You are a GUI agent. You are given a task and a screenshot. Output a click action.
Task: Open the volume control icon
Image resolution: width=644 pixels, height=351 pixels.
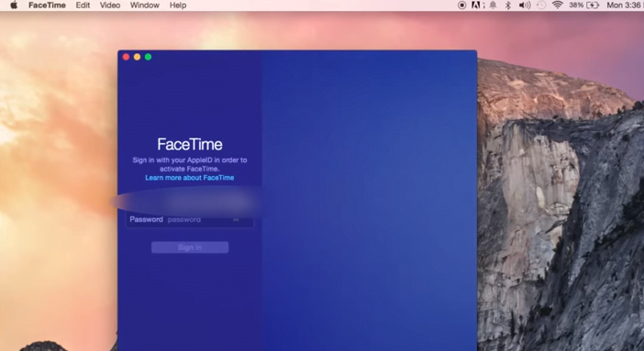[525, 5]
